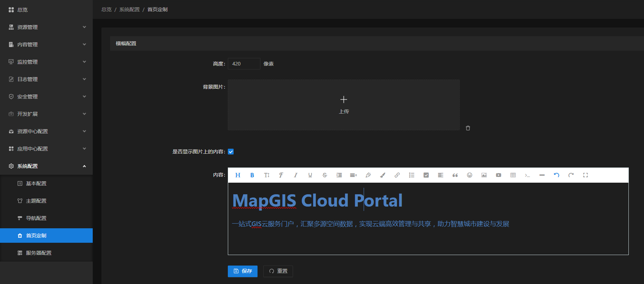Open the line height tool
Image resolution: width=644 pixels, height=284 pixels.
click(354, 175)
